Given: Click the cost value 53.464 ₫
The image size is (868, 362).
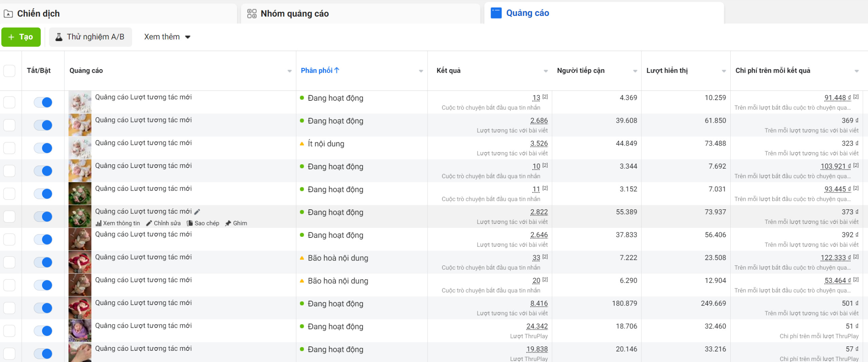Looking at the screenshot, I should tap(837, 281).
